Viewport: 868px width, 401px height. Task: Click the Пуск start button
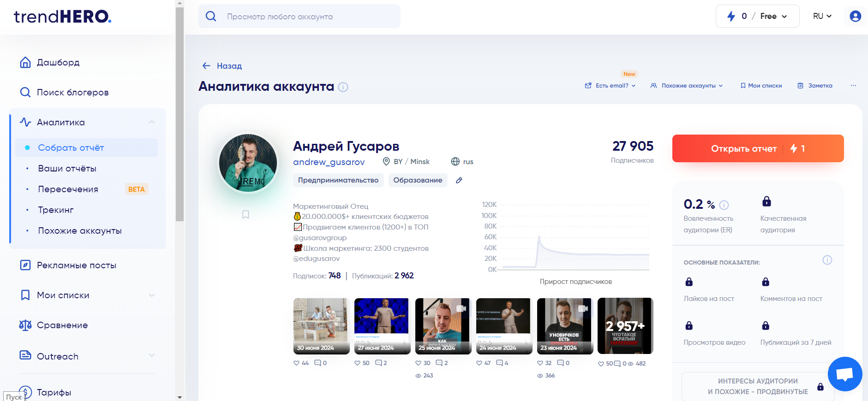point(13,397)
